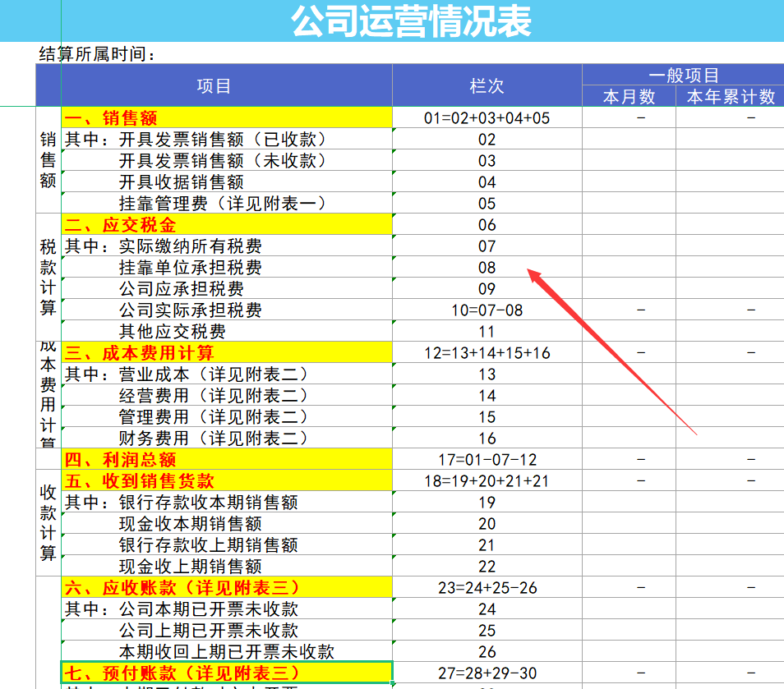784x689 pixels.
Task: Click the 本年累计数 column header
Action: (730, 98)
